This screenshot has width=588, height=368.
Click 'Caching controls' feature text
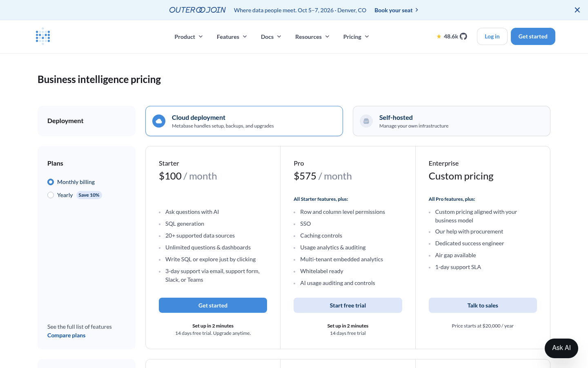[x=321, y=236]
